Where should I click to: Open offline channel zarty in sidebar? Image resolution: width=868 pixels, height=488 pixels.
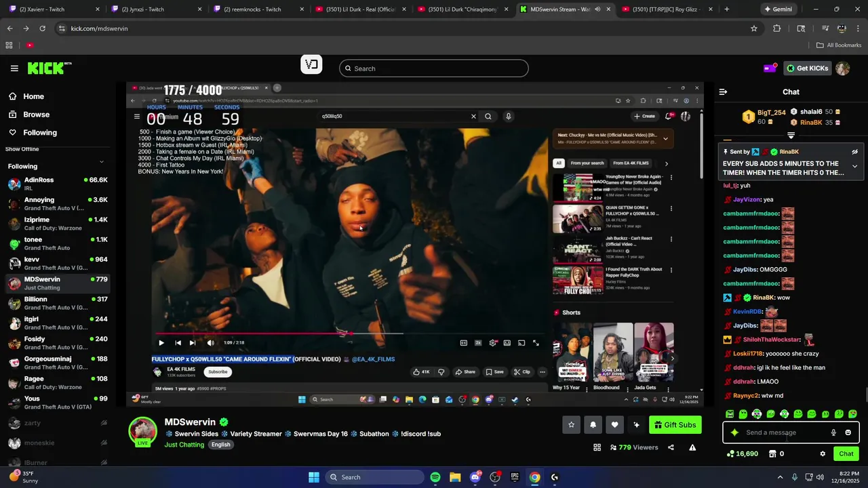tap(57, 423)
